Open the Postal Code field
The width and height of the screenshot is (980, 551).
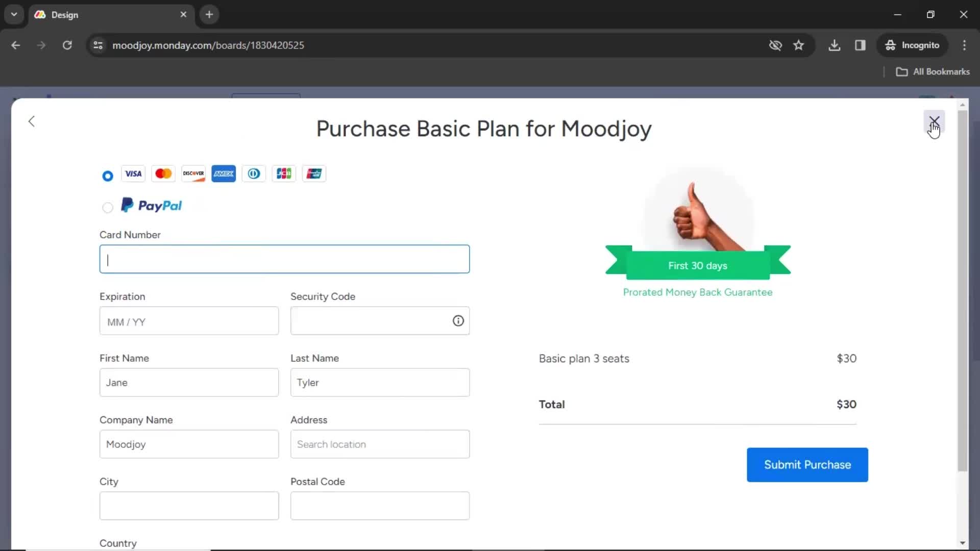click(380, 505)
